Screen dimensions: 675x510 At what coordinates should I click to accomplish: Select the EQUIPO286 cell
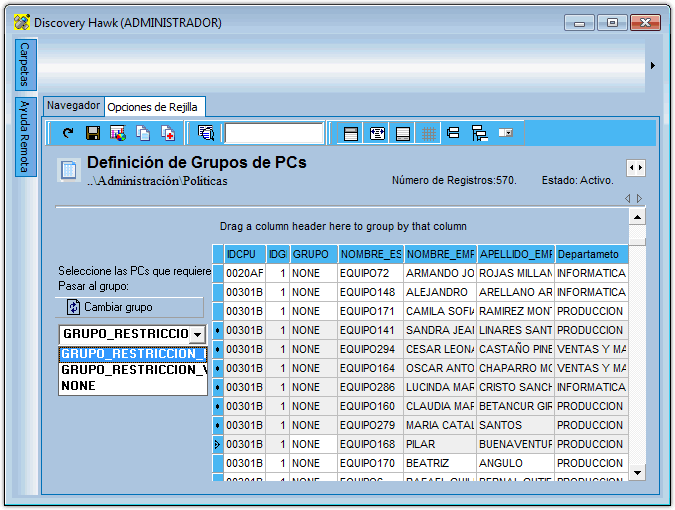click(371, 387)
